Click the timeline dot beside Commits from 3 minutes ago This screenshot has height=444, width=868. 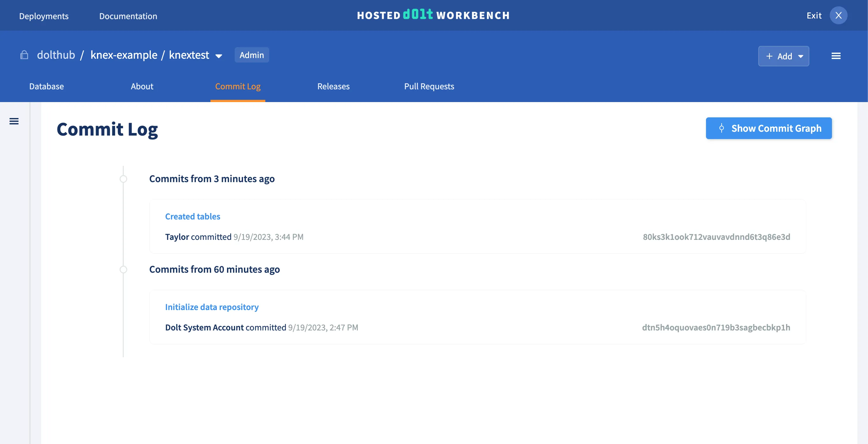pos(123,179)
